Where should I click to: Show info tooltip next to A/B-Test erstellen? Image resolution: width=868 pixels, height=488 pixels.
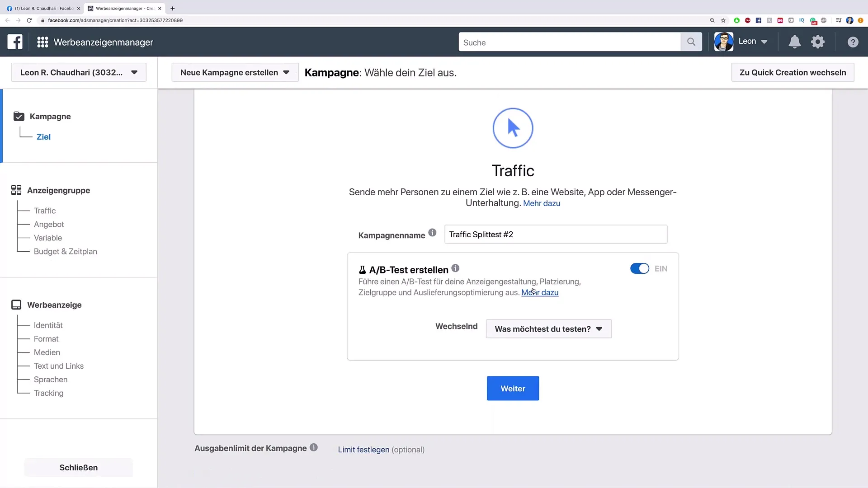coord(455,268)
